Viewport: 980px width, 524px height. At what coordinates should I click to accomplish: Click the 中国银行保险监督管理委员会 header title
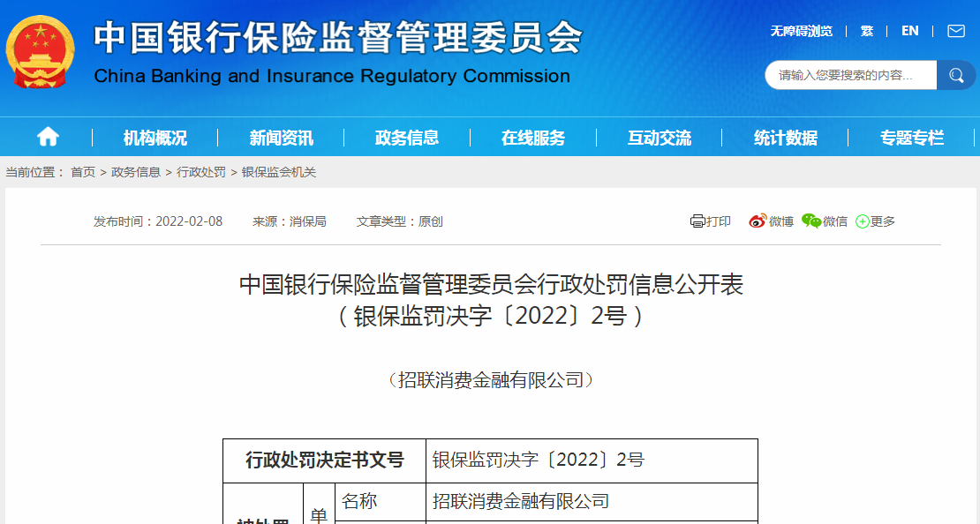pyautogui.click(x=338, y=37)
